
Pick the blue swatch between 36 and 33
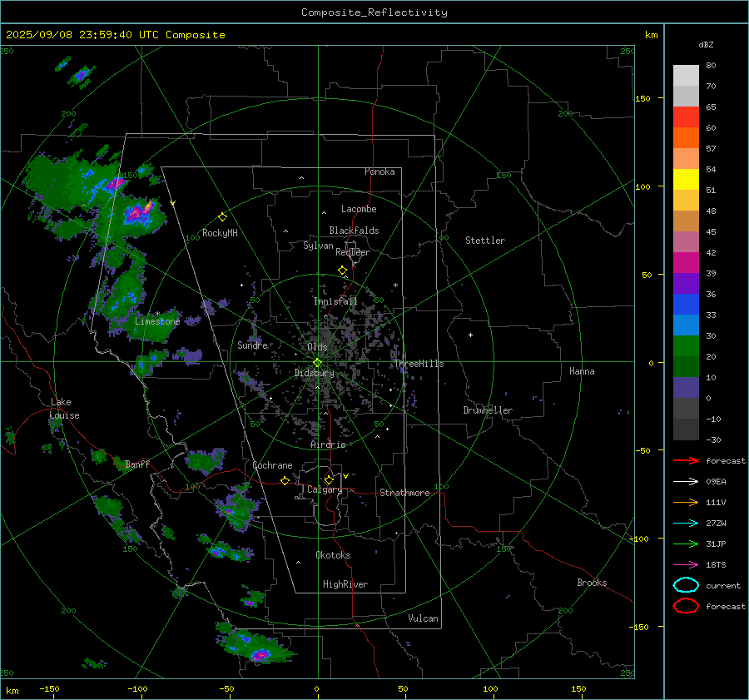pyautogui.click(x=686, y=305)
